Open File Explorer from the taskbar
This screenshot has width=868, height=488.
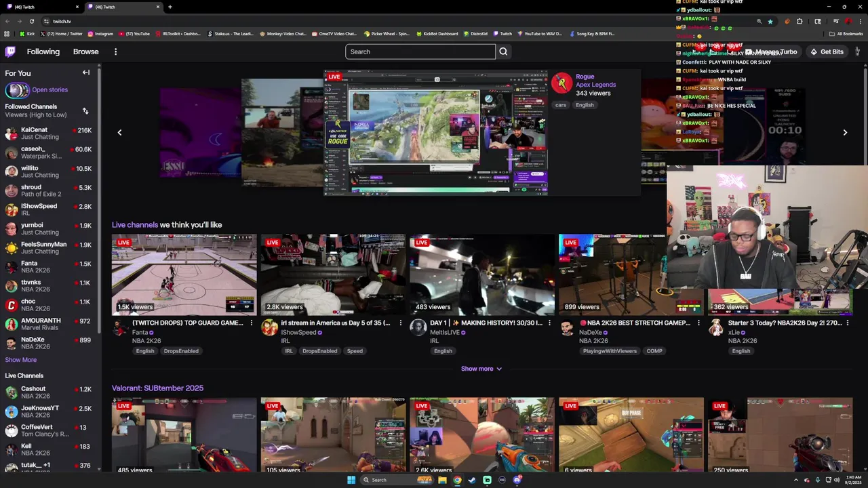(442, 480)
